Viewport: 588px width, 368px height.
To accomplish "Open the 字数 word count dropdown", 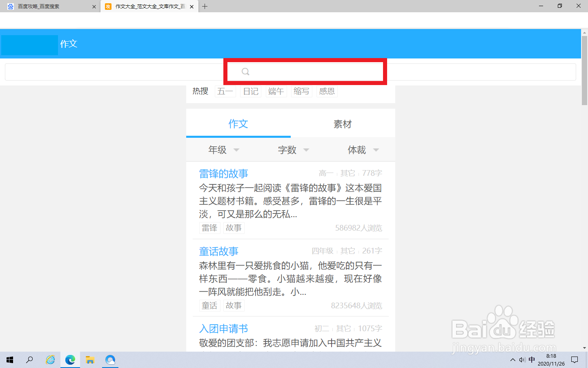I will 292,150.
